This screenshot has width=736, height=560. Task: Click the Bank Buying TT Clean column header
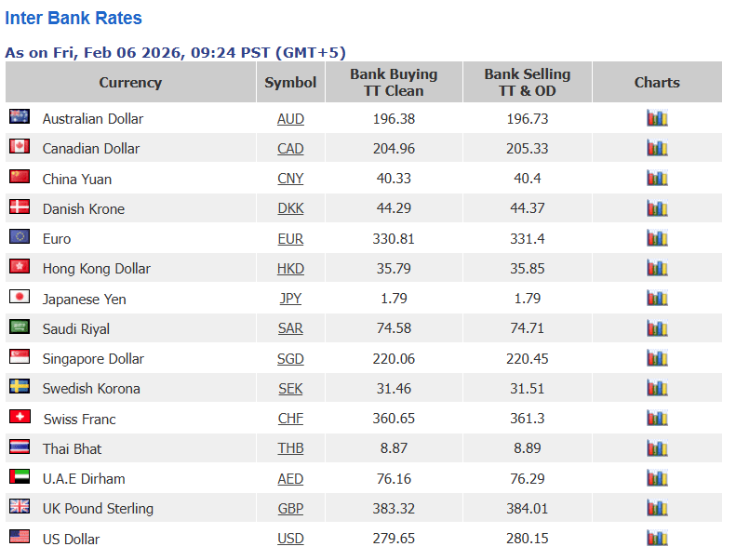394,82
